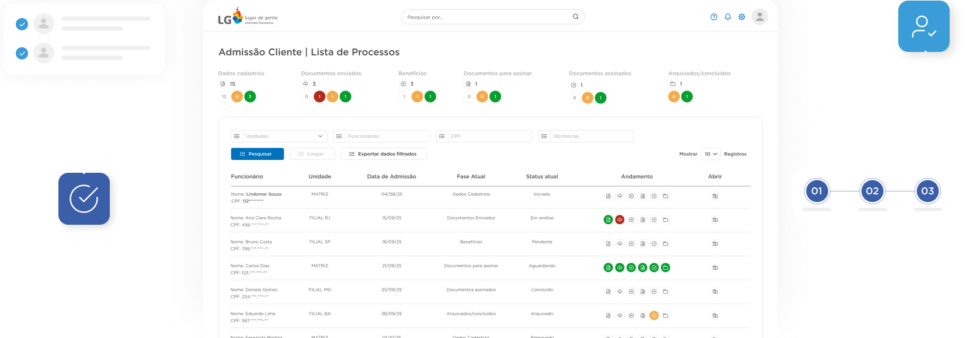Viewport: 980px width, 338px height.
Task: Toggle the first checked user in top-left card
Action: point(22,24)
